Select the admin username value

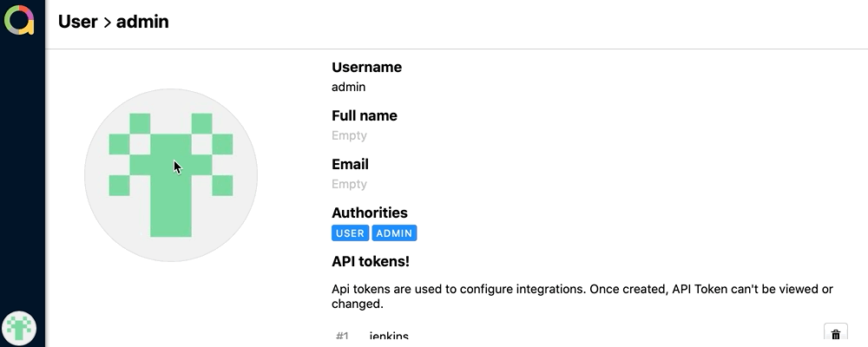348,87
